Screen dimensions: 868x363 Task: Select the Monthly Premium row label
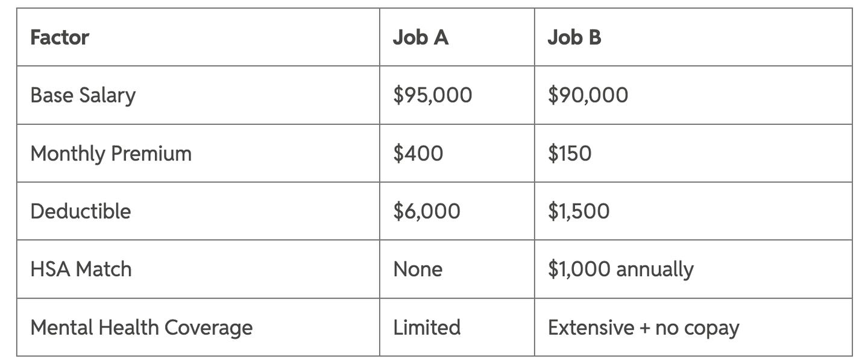(x=111, y=153)
